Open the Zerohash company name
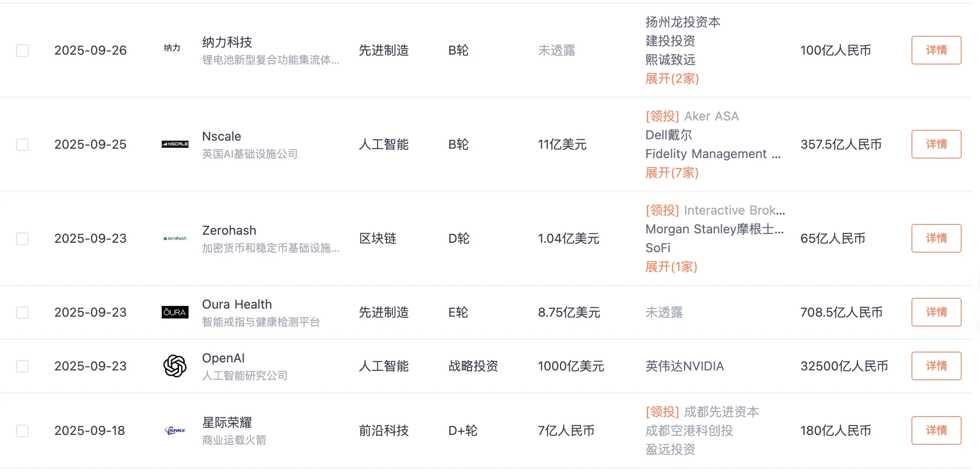This screenshot has width=980, height=473. click(x=229, y=230)
